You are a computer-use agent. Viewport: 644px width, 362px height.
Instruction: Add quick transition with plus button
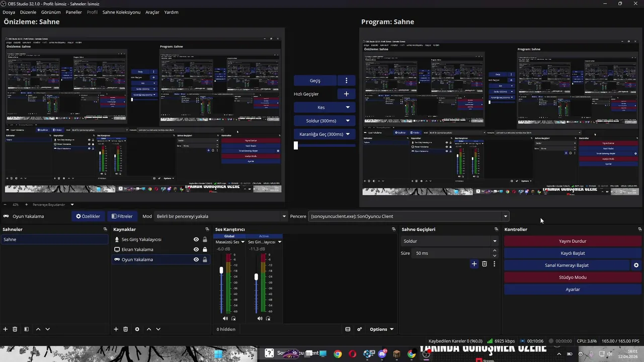(x=346, y=94)
